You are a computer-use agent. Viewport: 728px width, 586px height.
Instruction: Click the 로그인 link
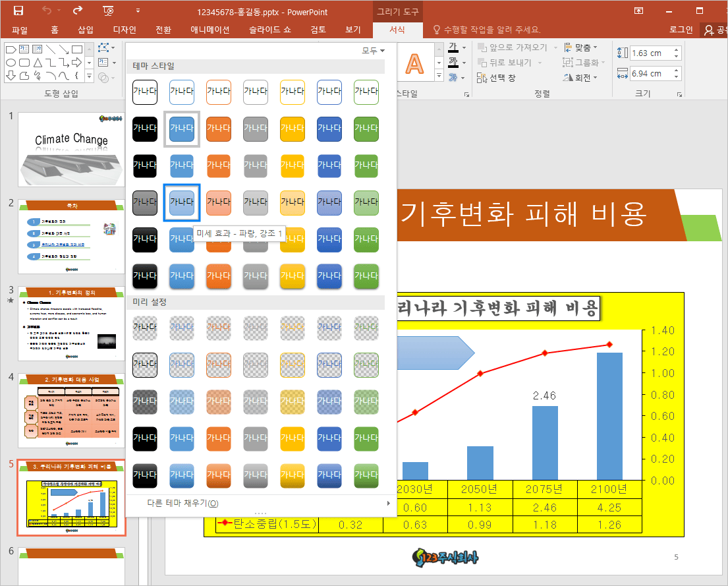click(x=681, y=30)
